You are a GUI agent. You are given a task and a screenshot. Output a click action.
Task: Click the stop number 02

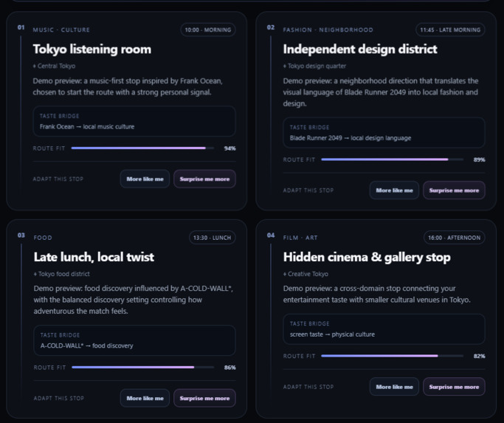271,27
